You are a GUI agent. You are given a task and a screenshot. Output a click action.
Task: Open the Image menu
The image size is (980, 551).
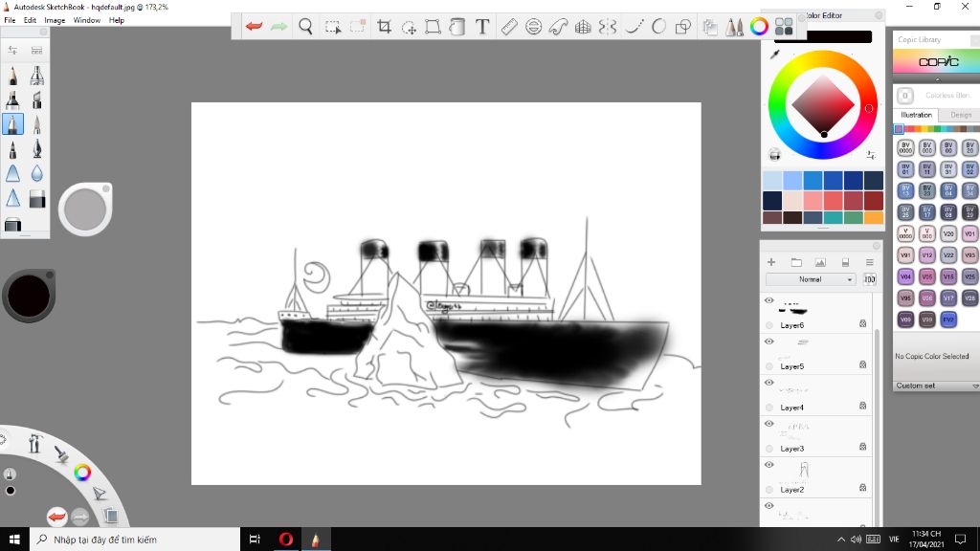pos(55,20)
